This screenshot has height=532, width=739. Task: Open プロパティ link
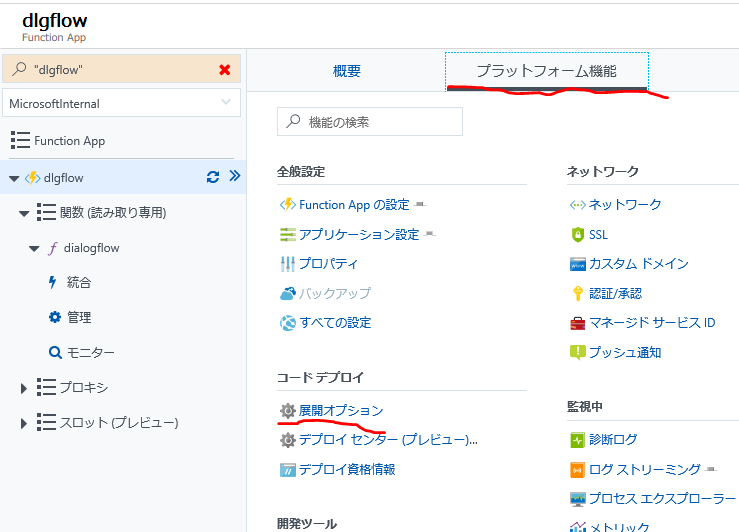point(328,263)
